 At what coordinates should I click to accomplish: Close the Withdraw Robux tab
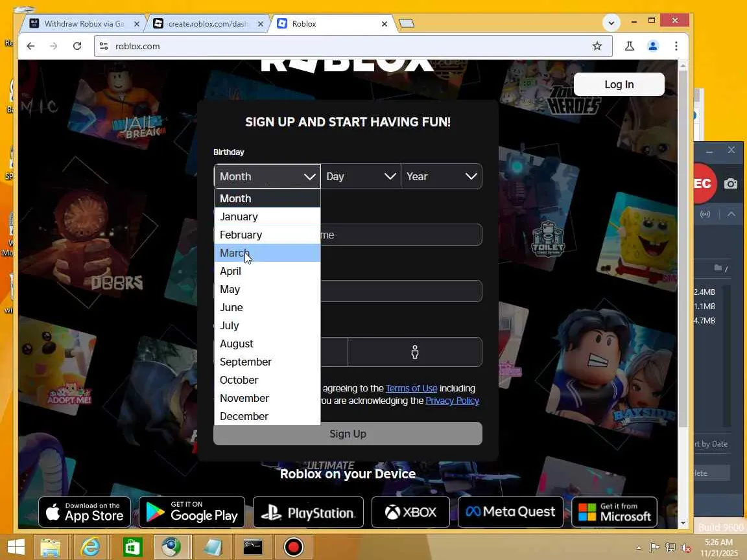pos(137,24)
